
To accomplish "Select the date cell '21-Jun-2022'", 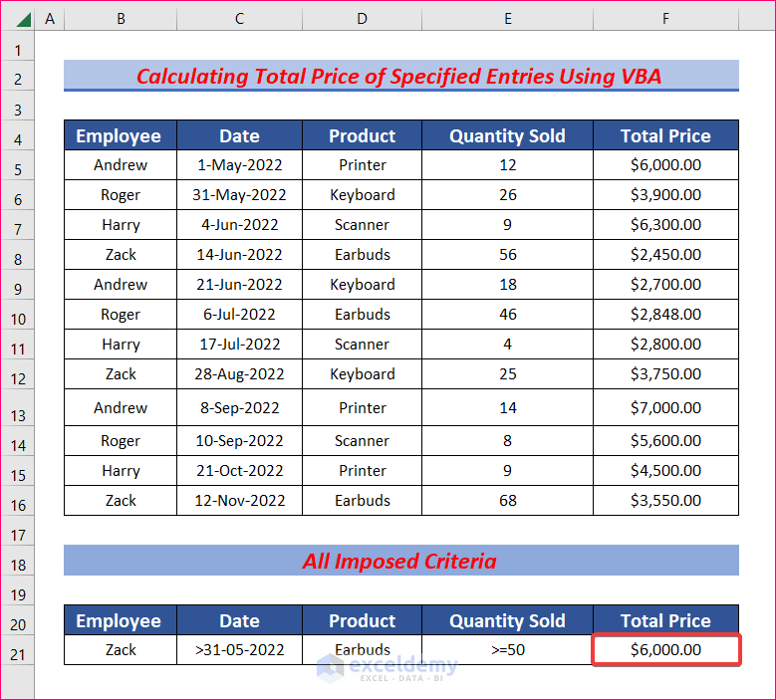I will [x=239, y=285].
